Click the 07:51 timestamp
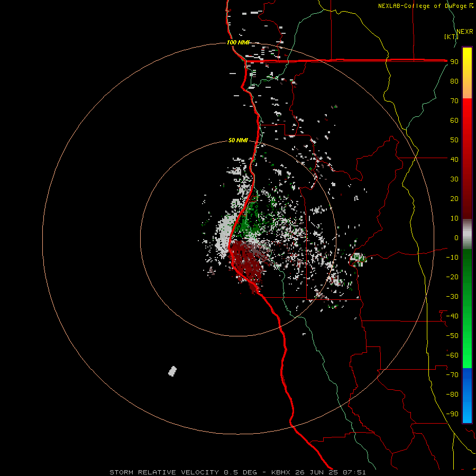Image resolution: width=476 pixels, height=476 pixels. click(354, 472)
